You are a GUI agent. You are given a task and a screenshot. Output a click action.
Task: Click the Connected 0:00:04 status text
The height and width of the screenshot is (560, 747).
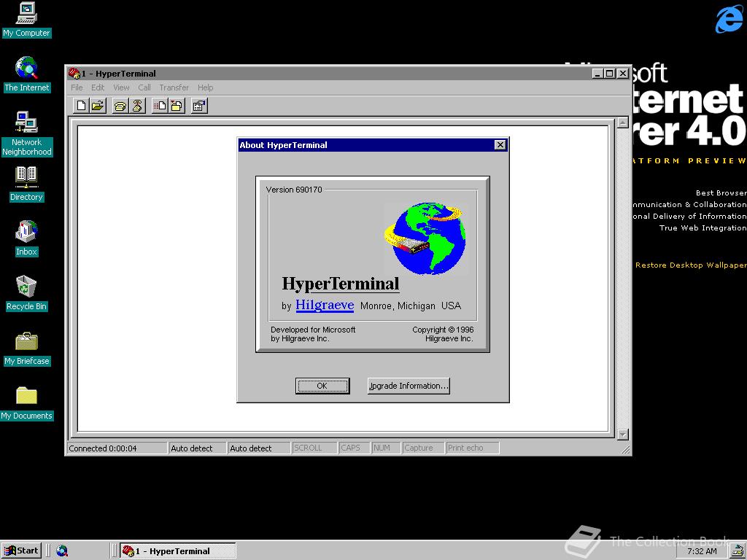click(x=102, y=448)
